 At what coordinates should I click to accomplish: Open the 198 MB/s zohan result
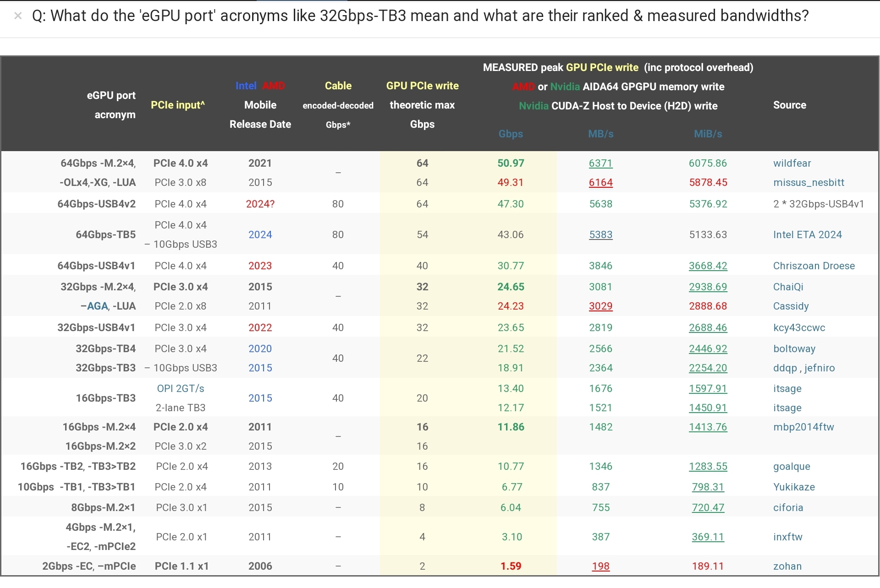[x=600, y=566]
